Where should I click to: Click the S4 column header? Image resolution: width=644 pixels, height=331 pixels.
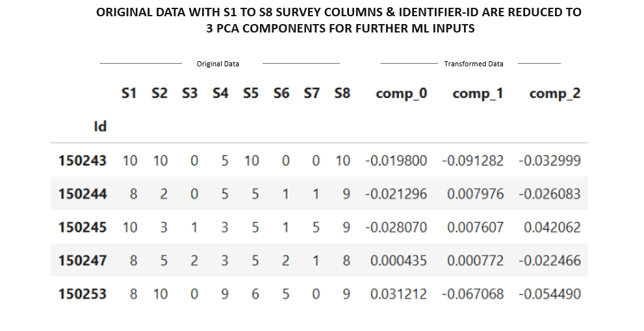(220, 94)
